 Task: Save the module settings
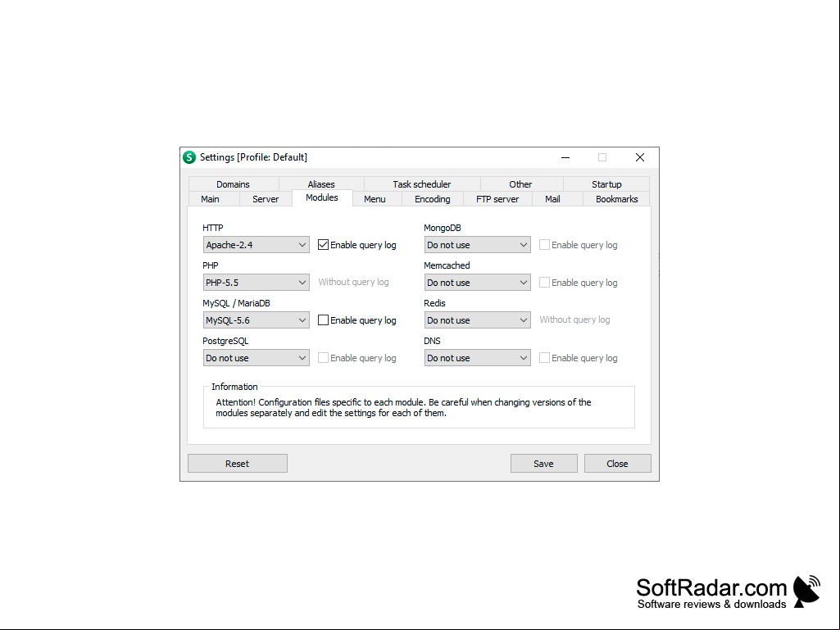point(544,464)
